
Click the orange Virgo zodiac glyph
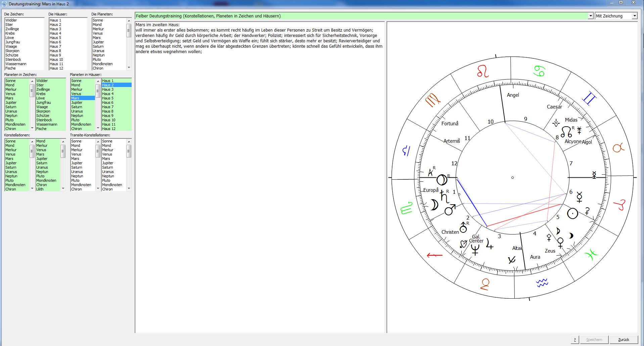point(432,100)
